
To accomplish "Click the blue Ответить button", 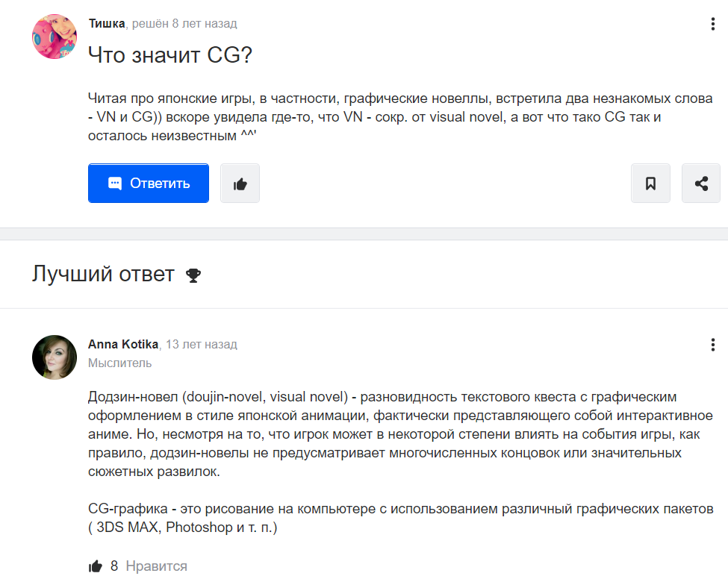I will 149,184.
